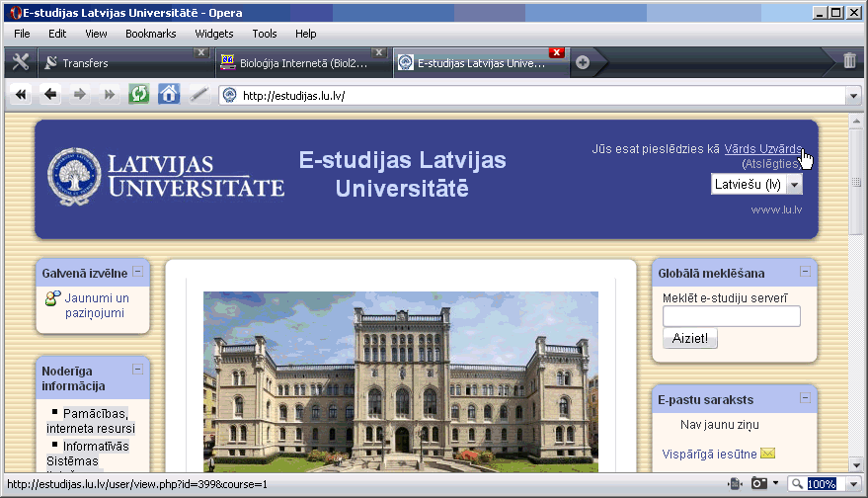This screenshot has width=868, height=498.
Task: Go back to the previous page
Action: click(50, 95)
